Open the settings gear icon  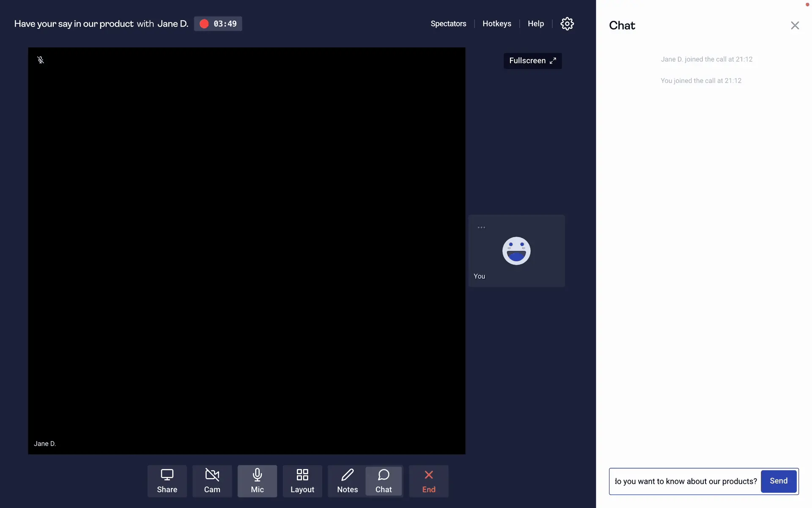coord(567,24)
